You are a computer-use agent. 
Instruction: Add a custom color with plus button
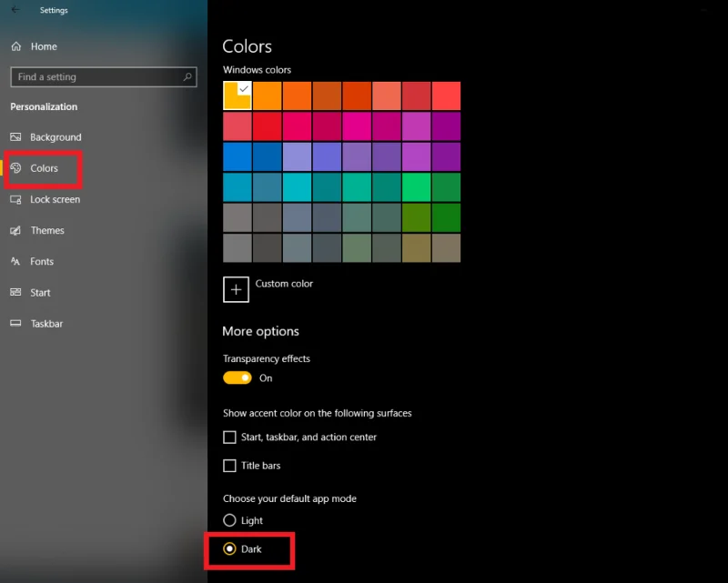pyautogui.click(x=237, y=289)
